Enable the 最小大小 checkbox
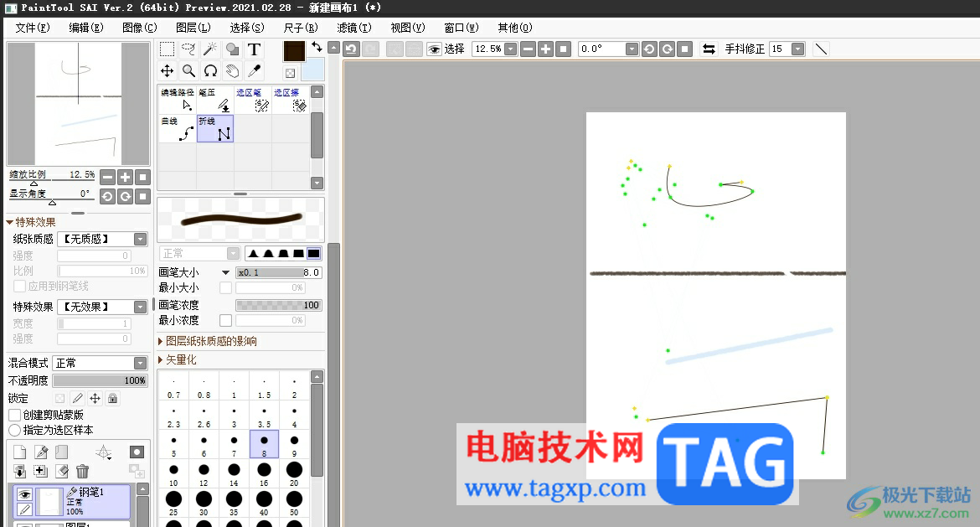Image resolution: width=980 pixels, height=527 pixels. pyautogui.click(x=225, y=287)
